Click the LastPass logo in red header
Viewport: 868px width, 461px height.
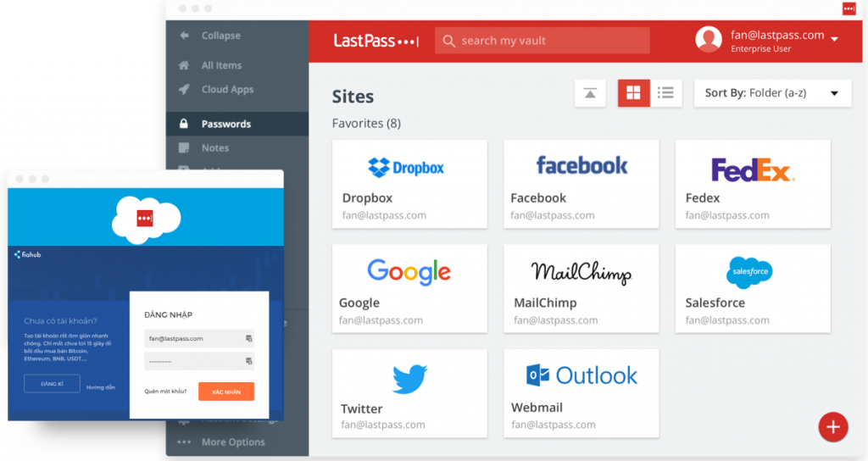pyautogui.click(x=376, y=41)
